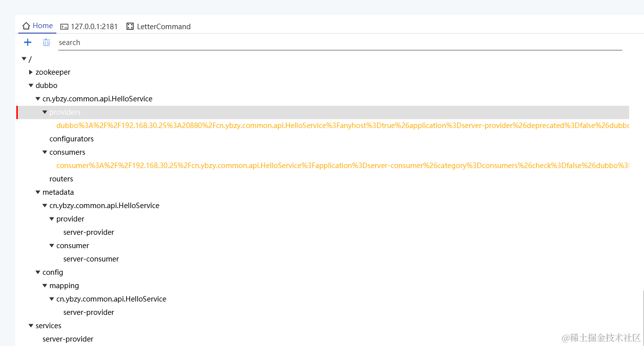Open the 127.0.0.1:2181 tab

click(89, 27)
